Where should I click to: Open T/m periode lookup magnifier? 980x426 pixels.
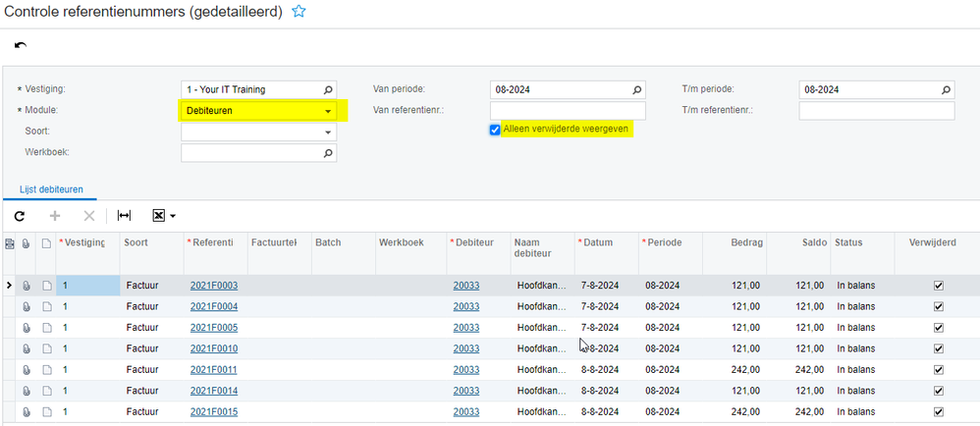(x=947, y=89)
